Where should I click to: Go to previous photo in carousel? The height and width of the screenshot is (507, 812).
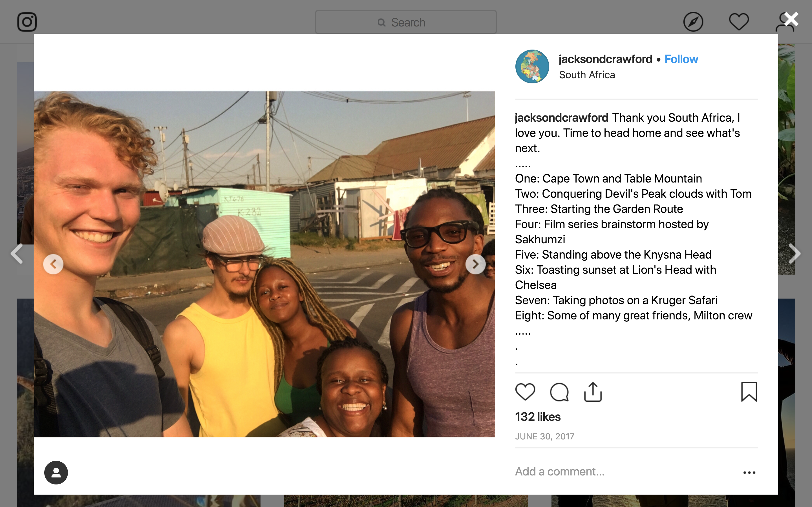pos(53,264)
